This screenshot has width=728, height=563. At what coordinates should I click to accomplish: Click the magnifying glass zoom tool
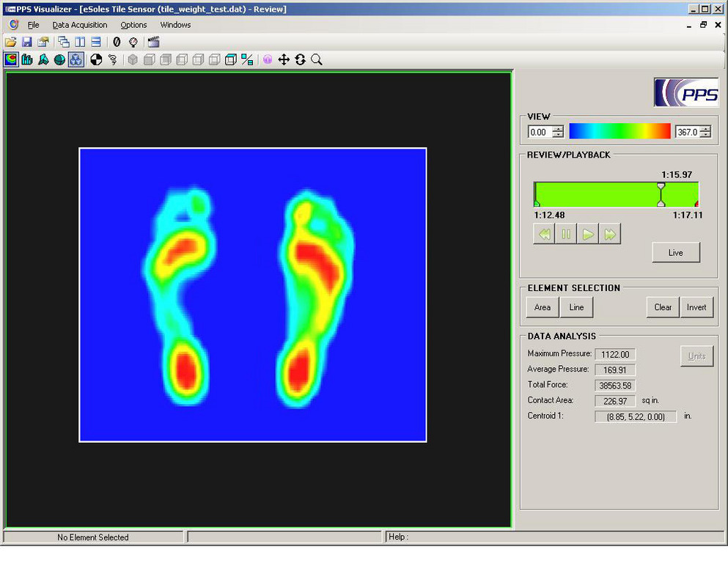coord(317,60)
